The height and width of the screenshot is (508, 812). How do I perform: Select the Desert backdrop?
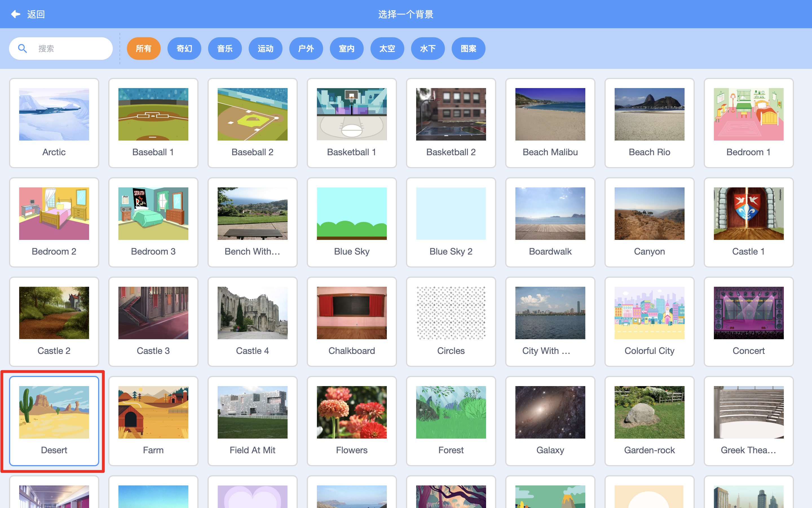(x=54, y=421)
